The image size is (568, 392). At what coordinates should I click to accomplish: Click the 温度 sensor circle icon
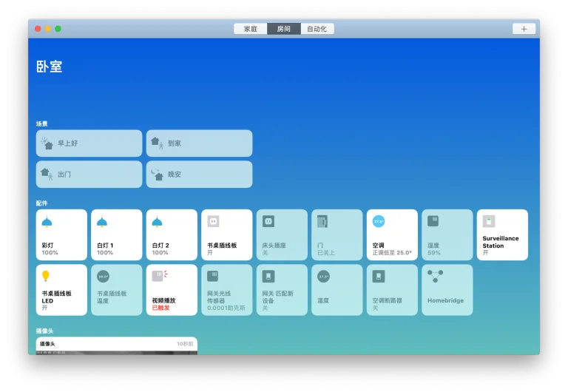click(323, 277)
